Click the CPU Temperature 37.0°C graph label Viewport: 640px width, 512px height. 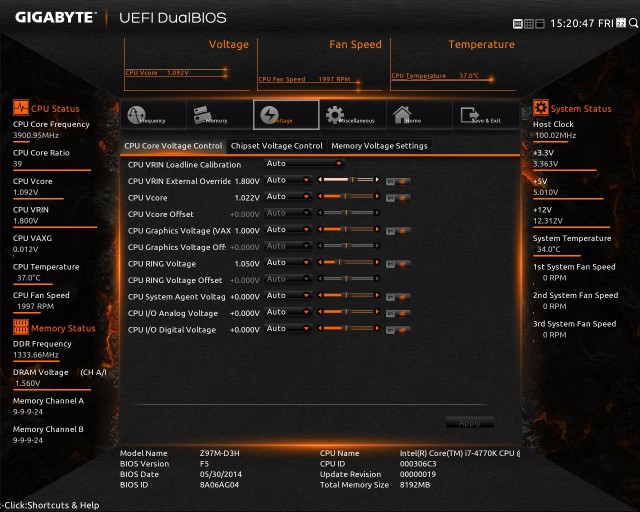(x=435, y=76)
